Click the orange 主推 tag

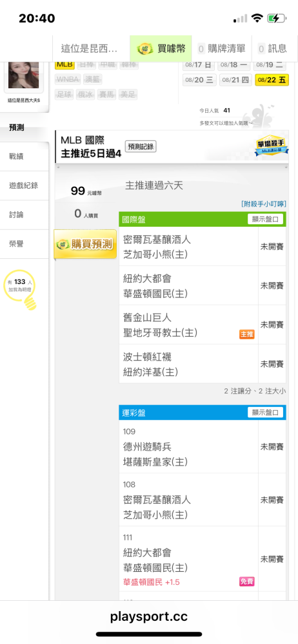pos(246,334)
